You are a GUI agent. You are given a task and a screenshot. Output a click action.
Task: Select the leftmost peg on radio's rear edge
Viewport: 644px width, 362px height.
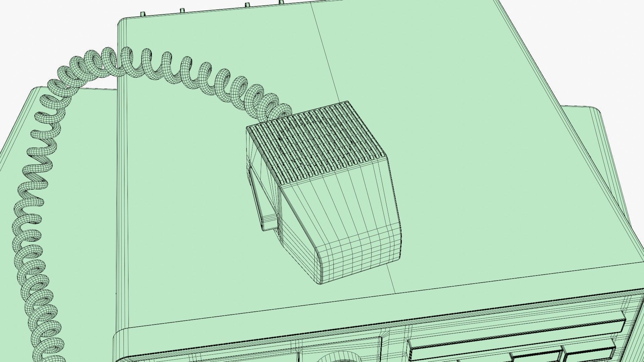[x=143, y=14]
